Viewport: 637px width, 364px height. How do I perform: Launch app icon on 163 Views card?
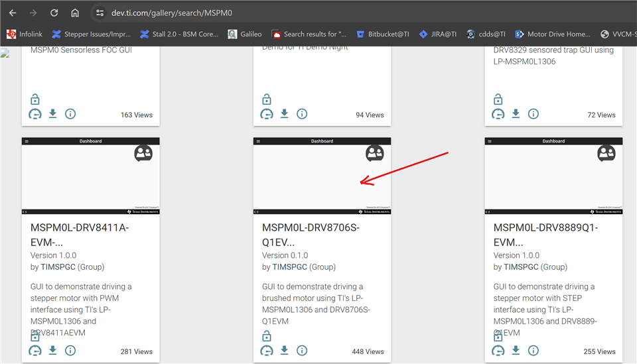[35, 114]
